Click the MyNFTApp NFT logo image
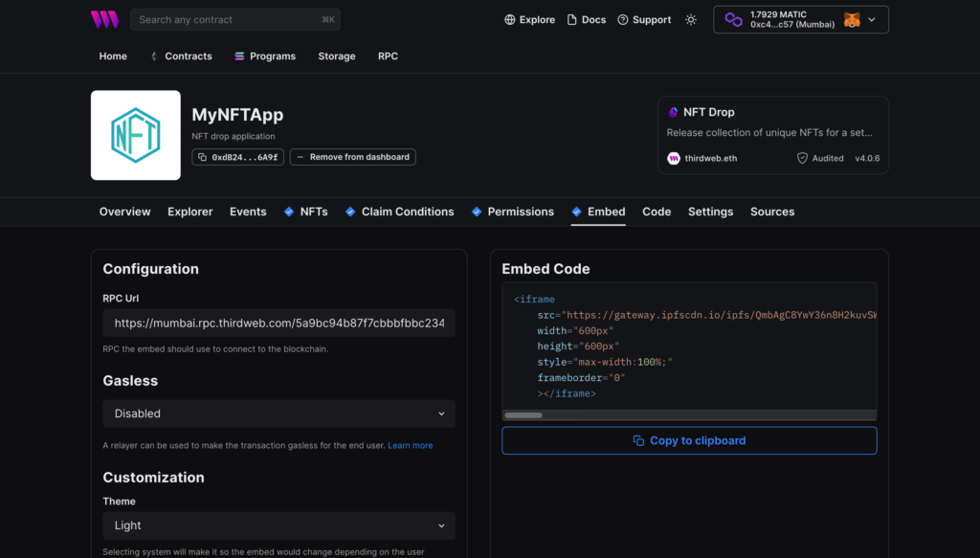 pyautogui.click(x=136, y=135)
